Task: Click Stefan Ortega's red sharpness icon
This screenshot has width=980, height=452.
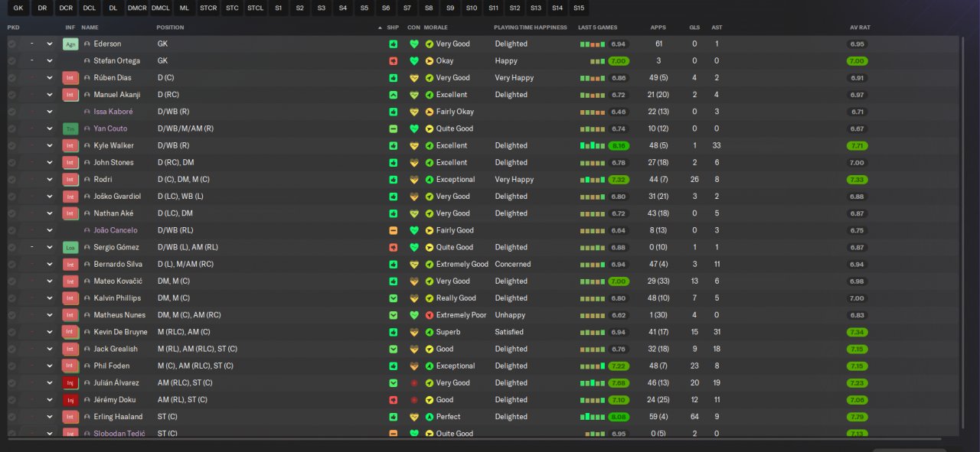Action: [394, 60]
